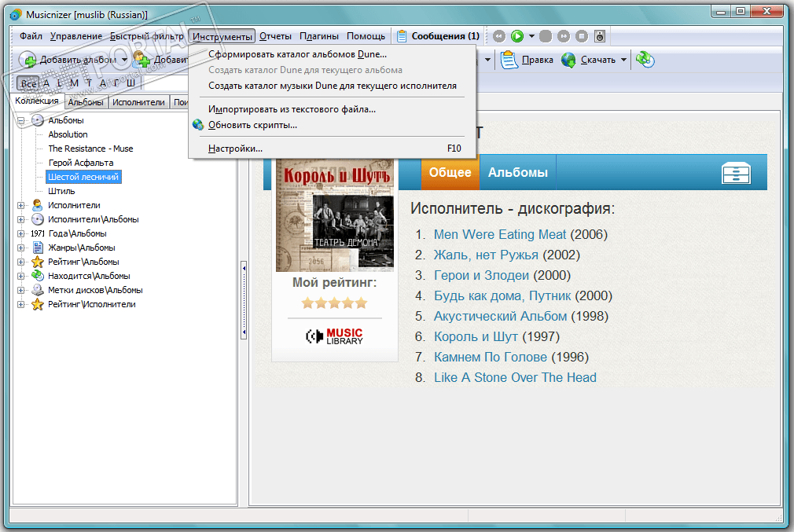The height and width of the screenshot is (532, 794).
Task: Switch to the Альбомы tab in left panel
Action: (86, 102)
